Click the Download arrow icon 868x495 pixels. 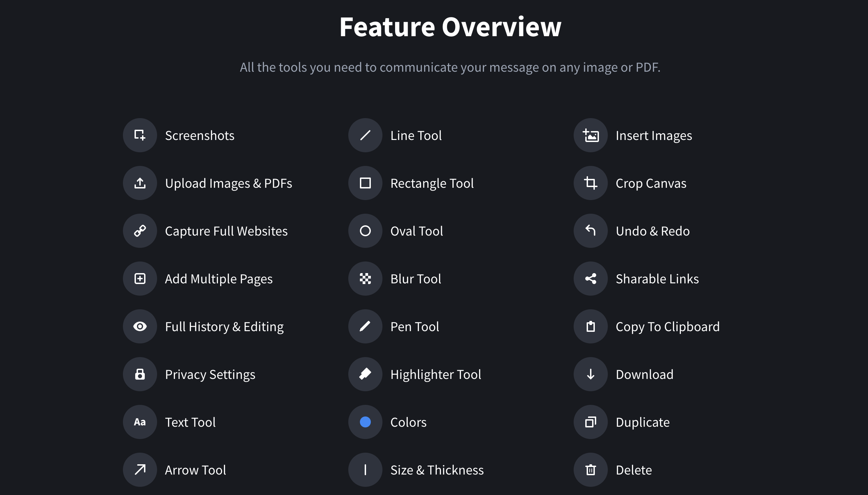coord(590,374)
